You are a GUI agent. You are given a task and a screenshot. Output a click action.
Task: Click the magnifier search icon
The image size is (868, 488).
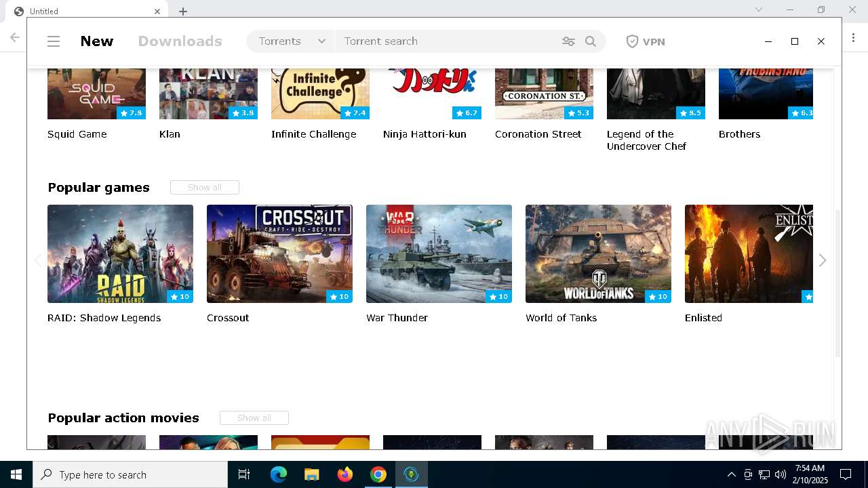click(x=591, y=41)
